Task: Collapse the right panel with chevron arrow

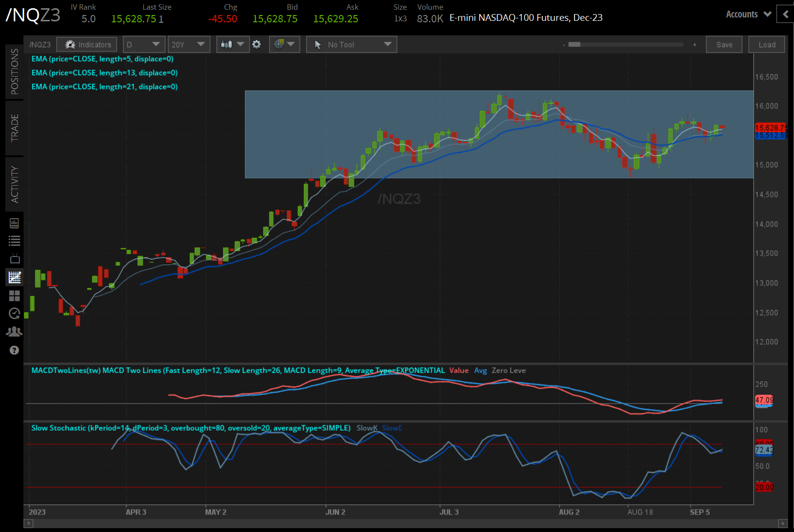Action: point(785,14)
